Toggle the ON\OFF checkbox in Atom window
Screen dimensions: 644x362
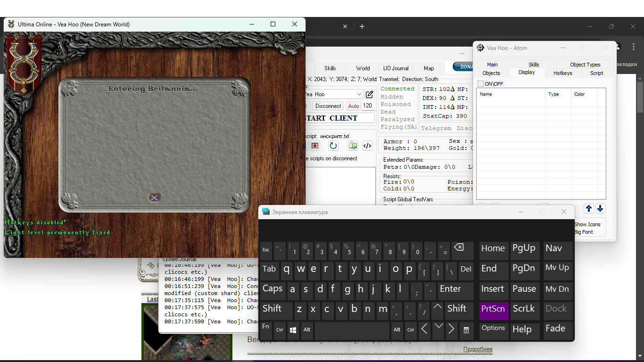tap(480, 83)
